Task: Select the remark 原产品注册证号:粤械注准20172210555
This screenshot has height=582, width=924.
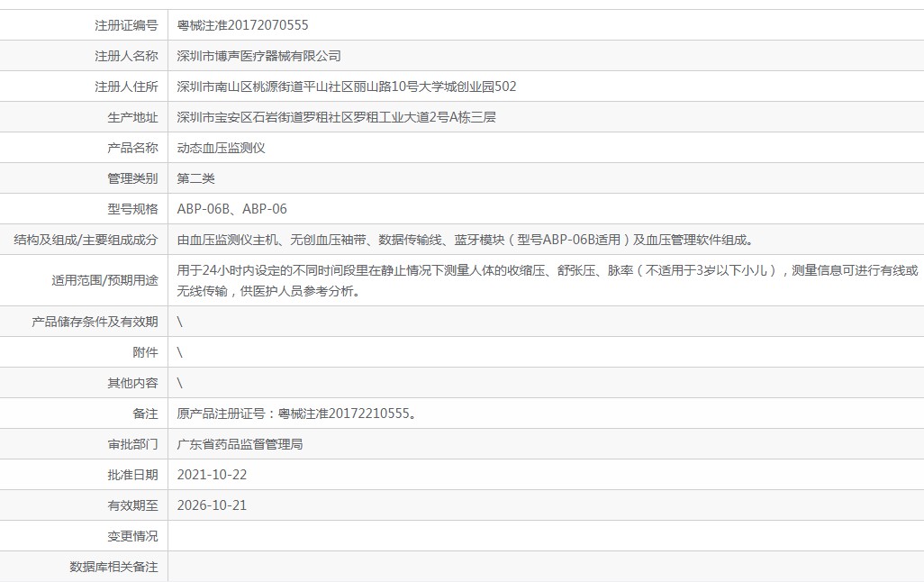Action: 297,414
